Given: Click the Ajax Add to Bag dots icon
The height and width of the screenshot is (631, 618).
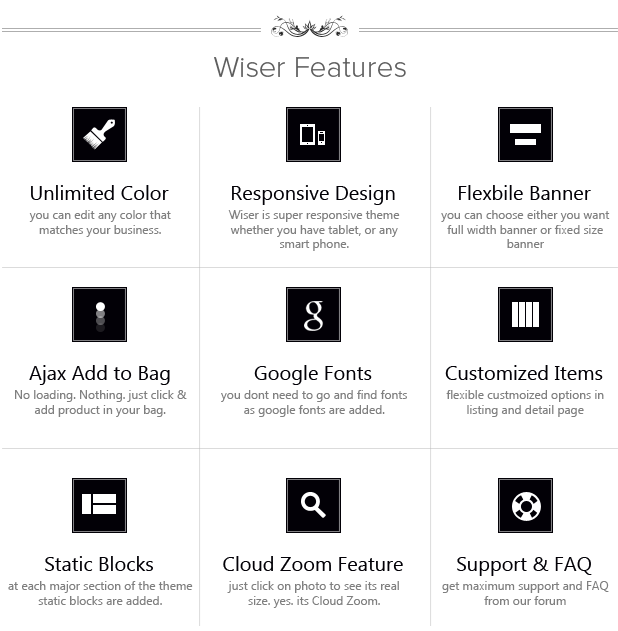Looking at the screenshot, I should (x=99, y=314).
